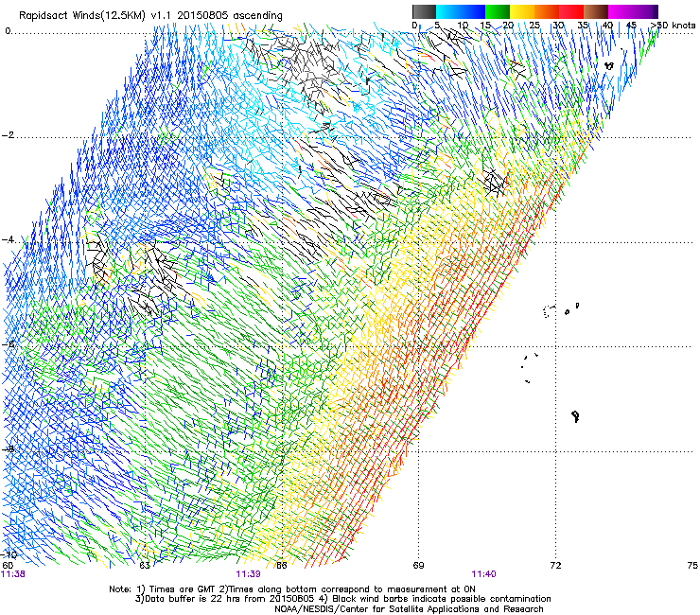Click the purple 45–50 knots legend swatch
700x615 pixels.
645,11
